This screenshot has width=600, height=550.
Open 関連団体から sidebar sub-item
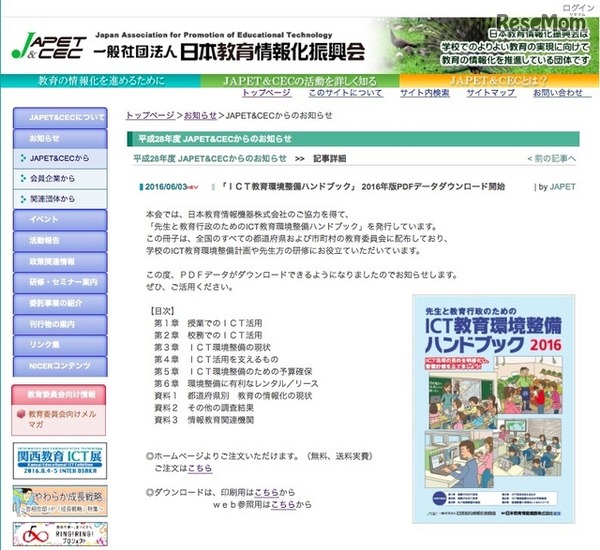60,199
